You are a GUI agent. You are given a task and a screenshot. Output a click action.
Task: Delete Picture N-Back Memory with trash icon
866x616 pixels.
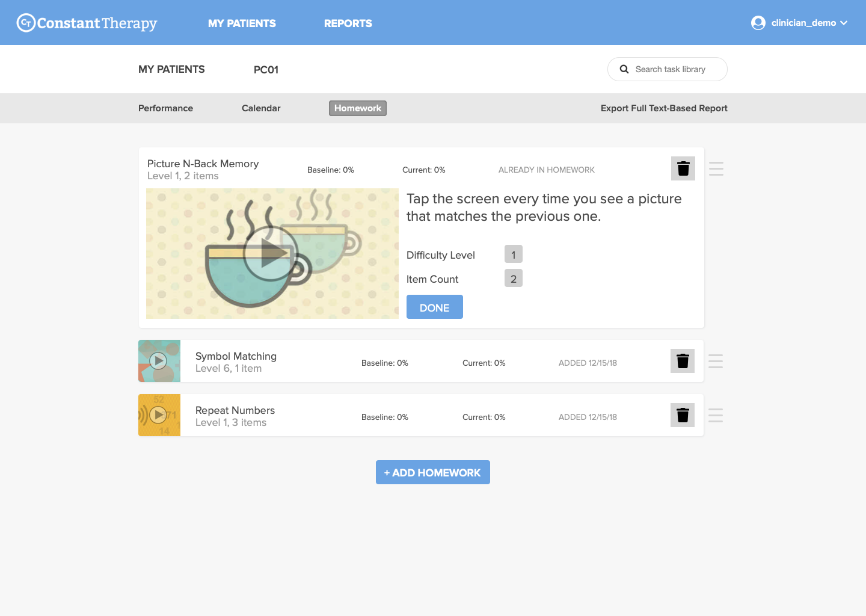683,168
